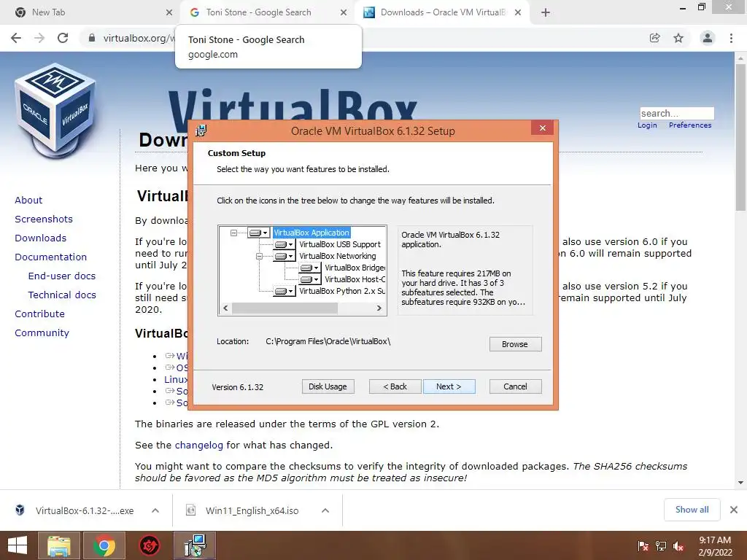Collapse the VirtualBox Application tree node
This screenshot has height=560, width=747.
coord(233,233)
